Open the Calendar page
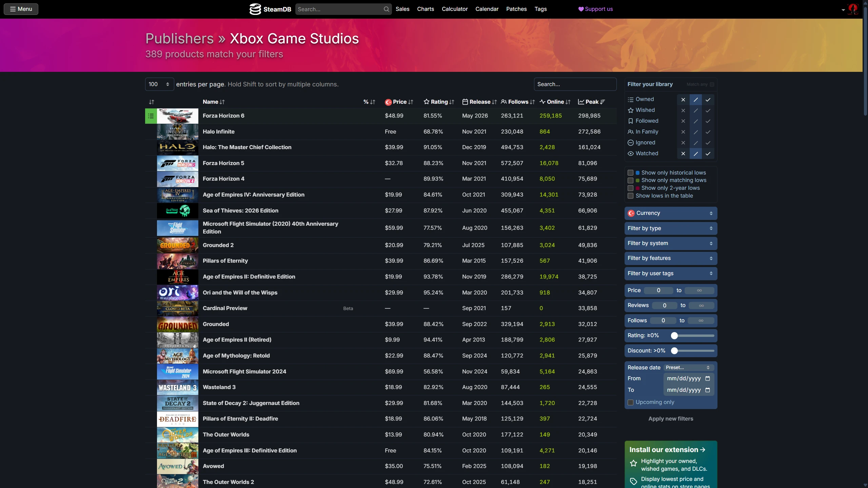868x488 pixels. [x=487, y=9]
